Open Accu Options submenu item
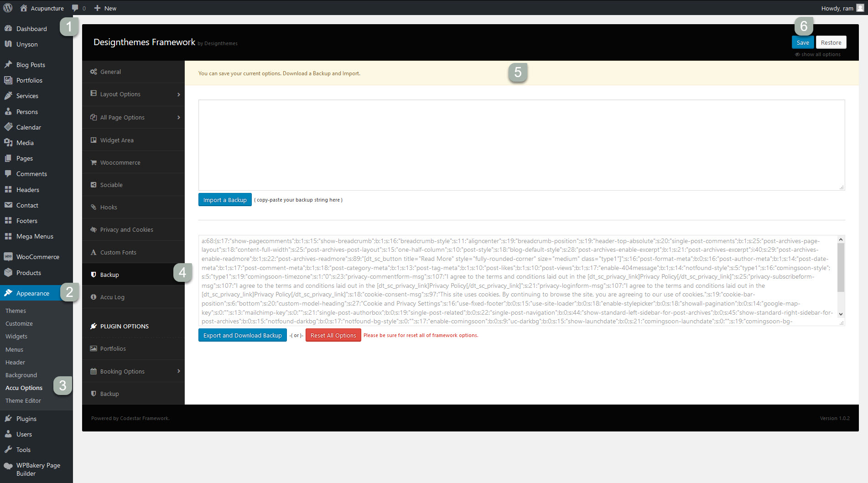The image size is (868, 483). [24, 388]
